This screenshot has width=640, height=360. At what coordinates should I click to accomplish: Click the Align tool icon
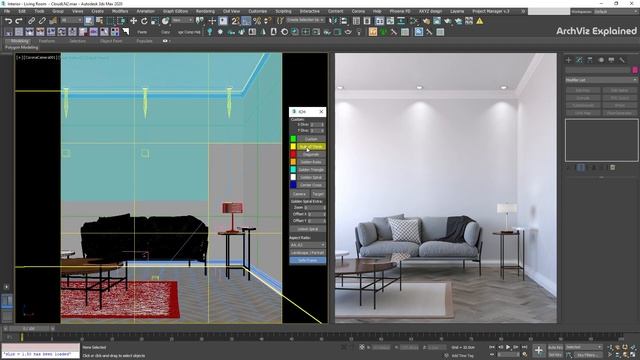tap(343, 20)
